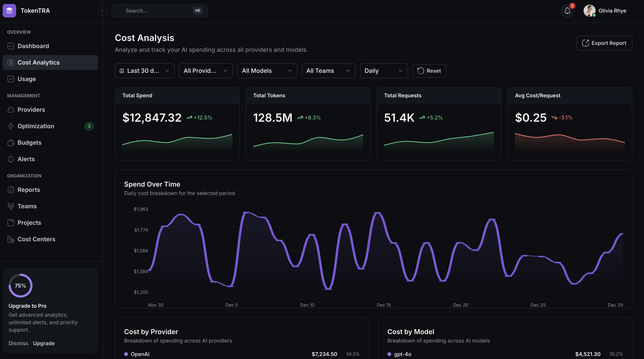
Task: Collapse the sidebar with the chevron arrow
Action: (102, 11)
